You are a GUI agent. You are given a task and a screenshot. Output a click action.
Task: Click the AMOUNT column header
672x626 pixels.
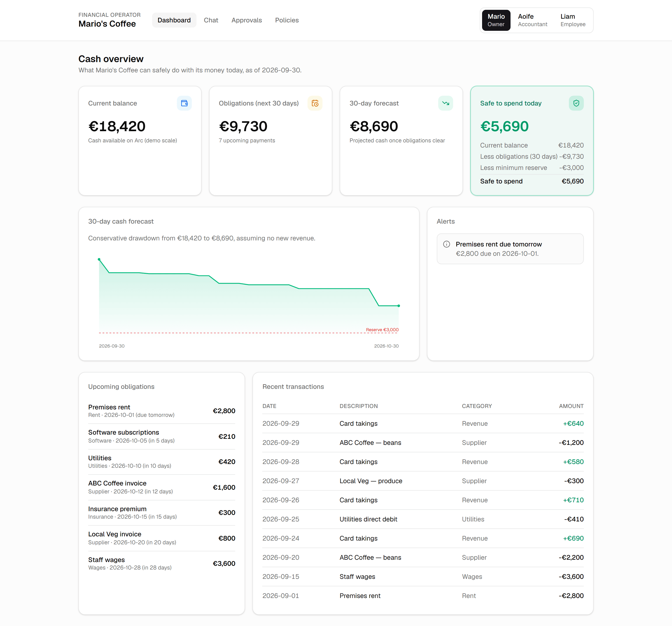tap(571, 406)
